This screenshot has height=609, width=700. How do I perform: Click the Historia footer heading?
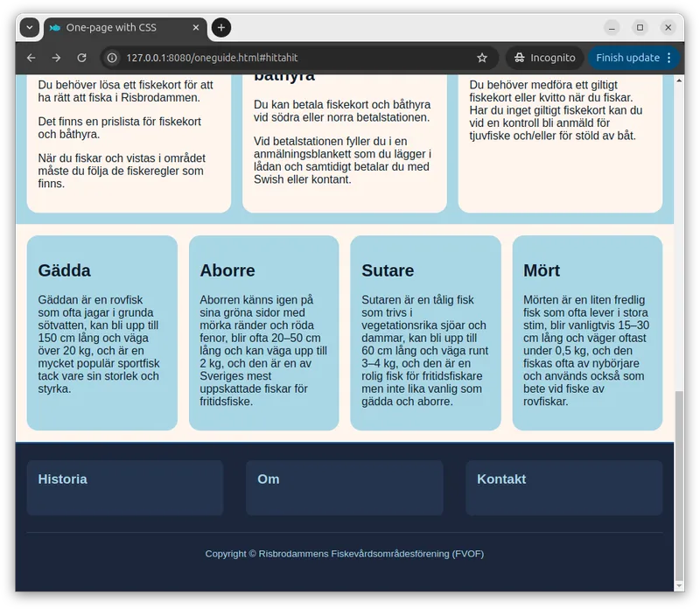pos(62,479)
